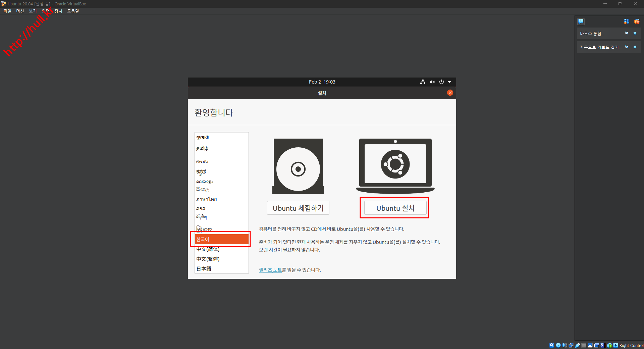Select ລາວ (Lao) in the language list
Screen dimensions: 644x349
click(222, 208)
